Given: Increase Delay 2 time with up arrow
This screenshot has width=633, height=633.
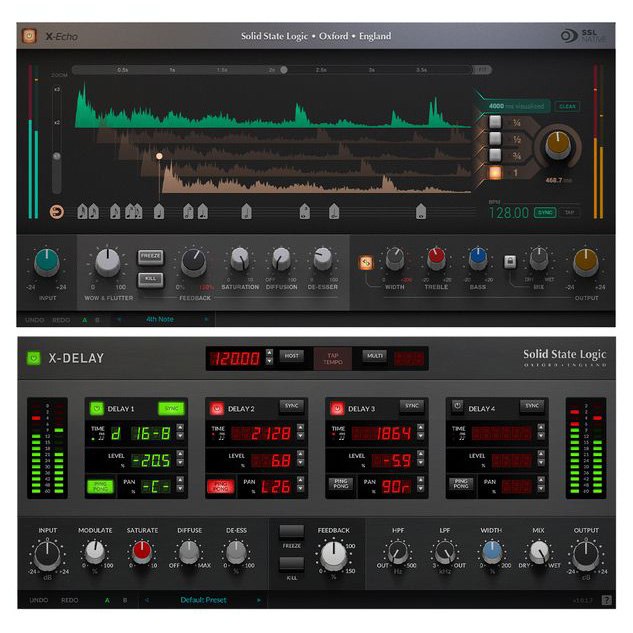Looking at the screenshot, I should click(300, 427).
